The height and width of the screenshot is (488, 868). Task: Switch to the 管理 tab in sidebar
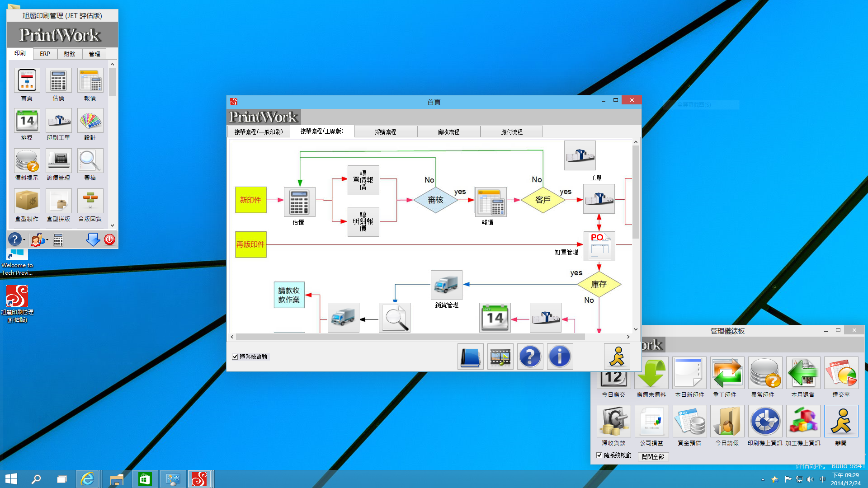pos(94,54)
